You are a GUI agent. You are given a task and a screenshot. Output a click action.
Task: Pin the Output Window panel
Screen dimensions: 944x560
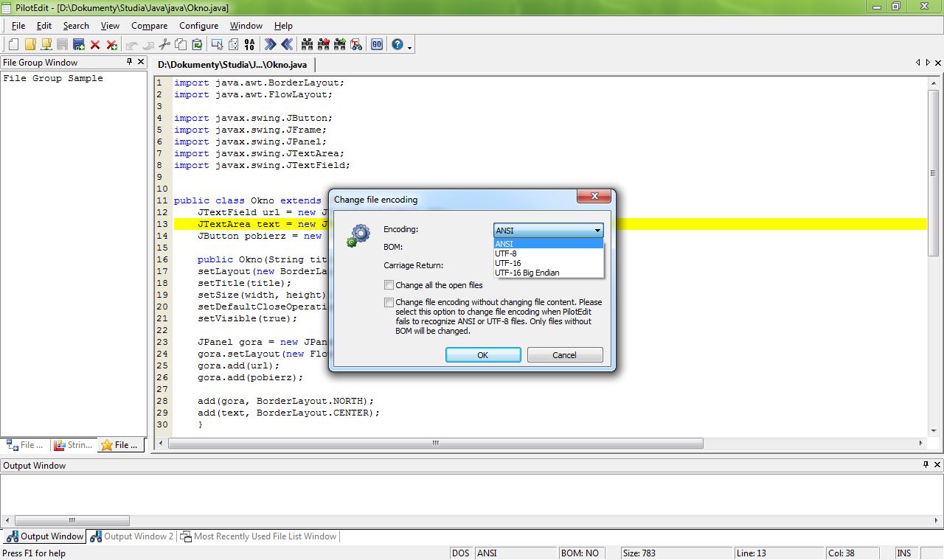(926, 465)
